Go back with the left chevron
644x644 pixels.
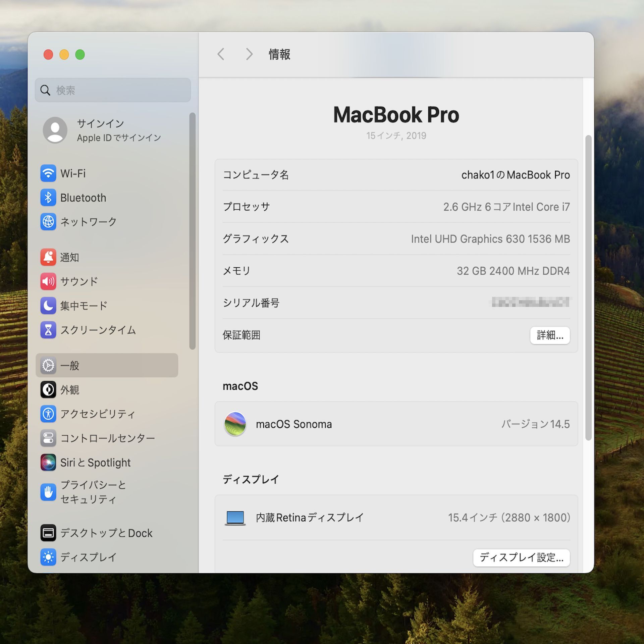[221, 54]
